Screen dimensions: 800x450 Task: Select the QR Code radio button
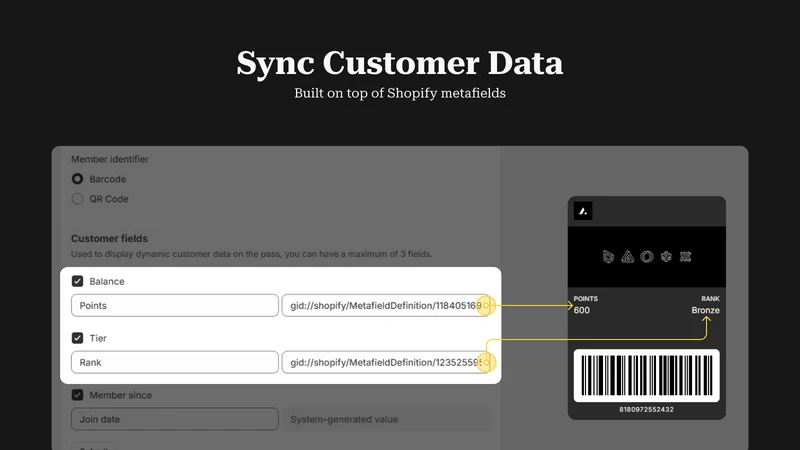click(x=77, y=199)
